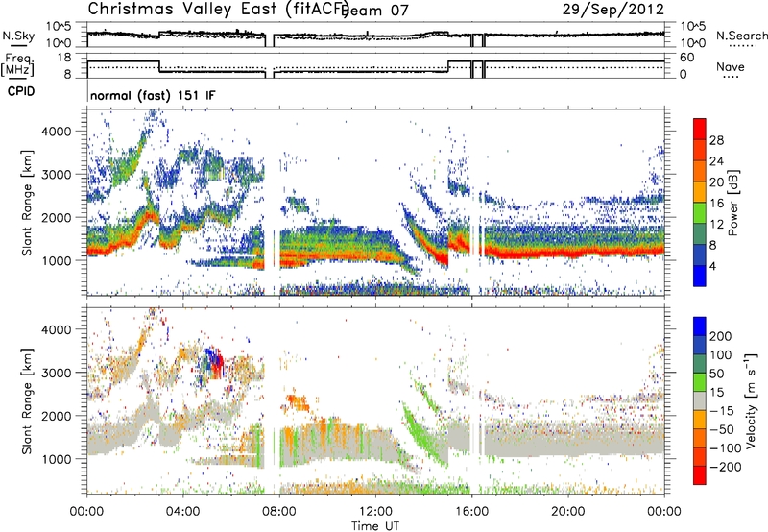Click the '12:00' time axis tick
Viewport: 768px width, 532px height.
pos(375,512)
